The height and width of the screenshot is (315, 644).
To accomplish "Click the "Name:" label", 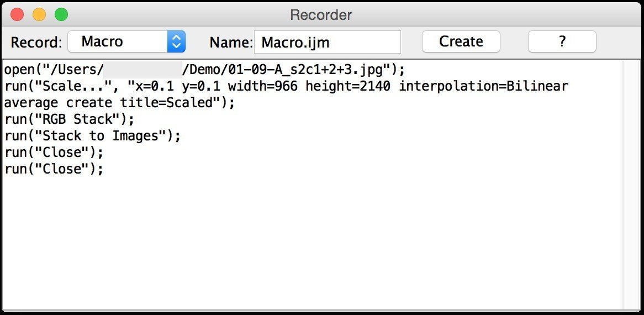I will click(231, 42).
